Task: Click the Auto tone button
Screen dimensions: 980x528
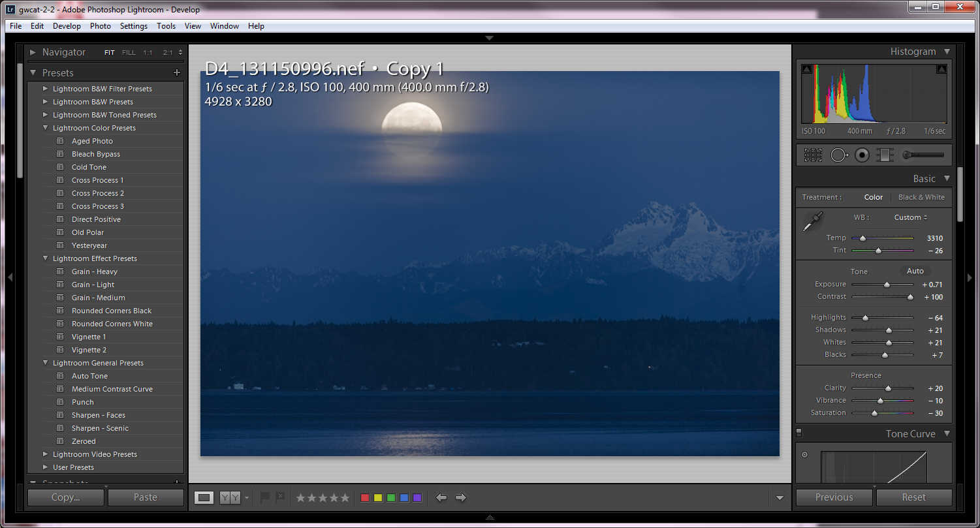Action: click(915, 271)
